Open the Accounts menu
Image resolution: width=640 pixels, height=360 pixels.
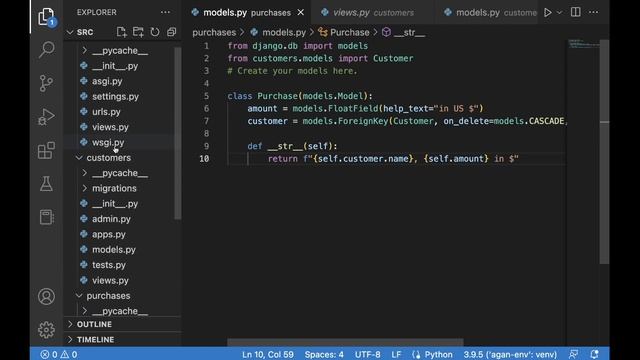pos(46,296)
